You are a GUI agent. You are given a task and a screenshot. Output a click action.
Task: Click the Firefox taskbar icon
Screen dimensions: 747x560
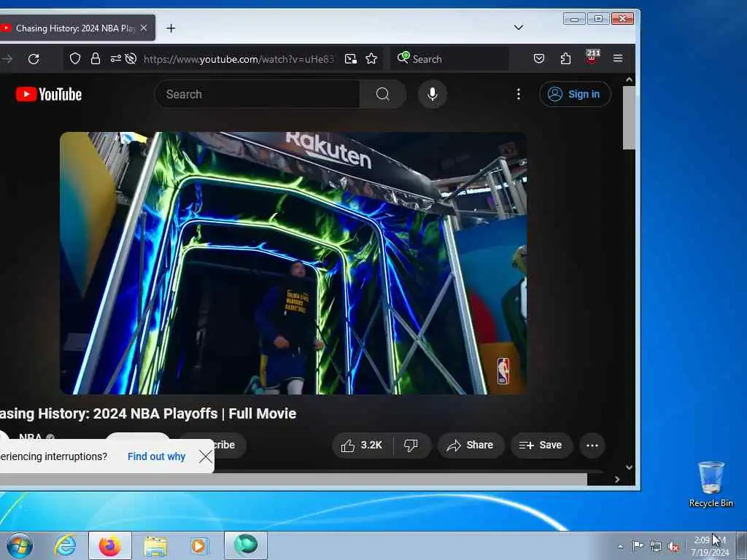pos(110,545)
